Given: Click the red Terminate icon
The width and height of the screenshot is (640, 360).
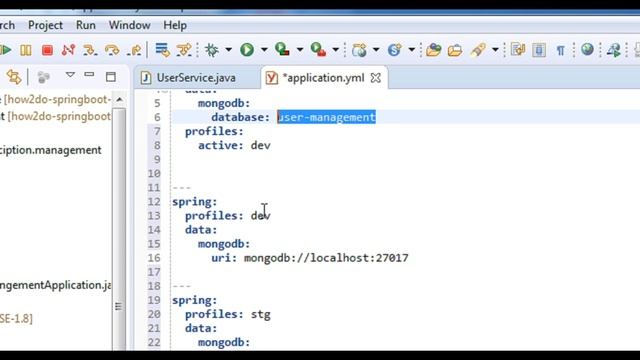Looking at the screenshot, I should pos(47,50).
